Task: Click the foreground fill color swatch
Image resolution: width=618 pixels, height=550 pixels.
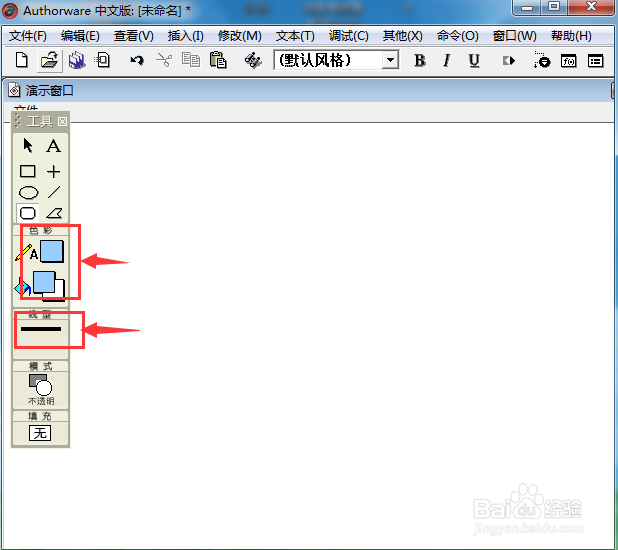Action: tap(44, 282)
